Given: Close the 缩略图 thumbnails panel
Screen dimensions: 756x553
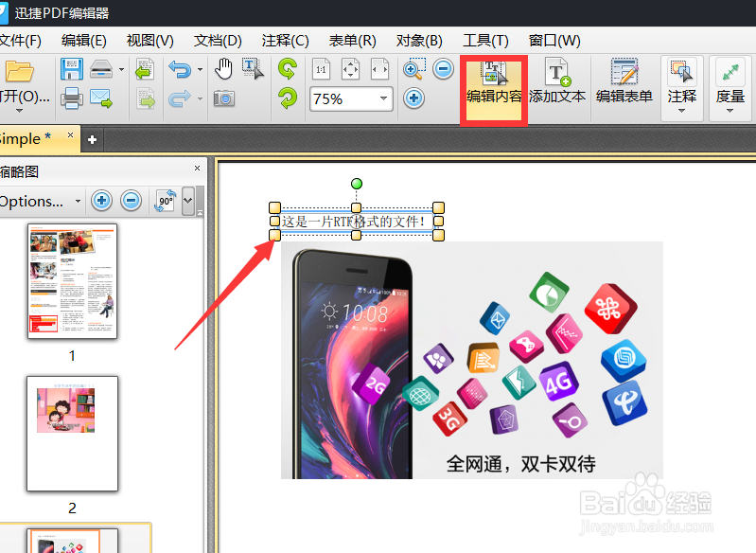Looking at the screenshot, I should tap(197, 168).
